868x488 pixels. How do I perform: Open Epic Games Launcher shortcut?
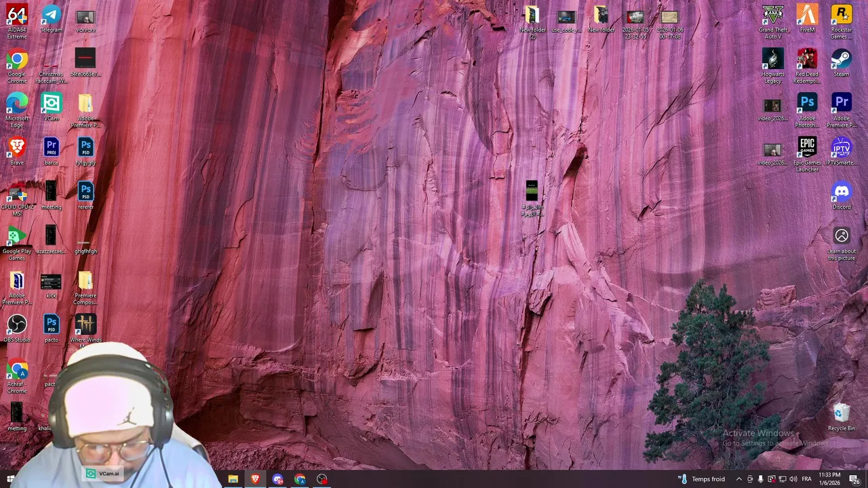[x=807, y=155]
